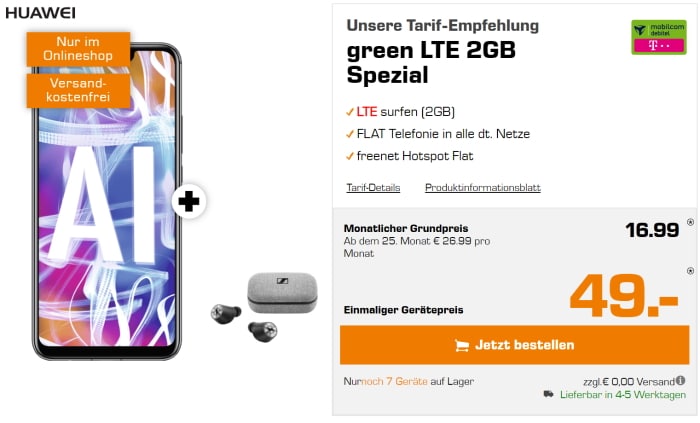Click the asterisk footnote above the 49.- price
700x423 pixels.
click(x=690, y=270)
